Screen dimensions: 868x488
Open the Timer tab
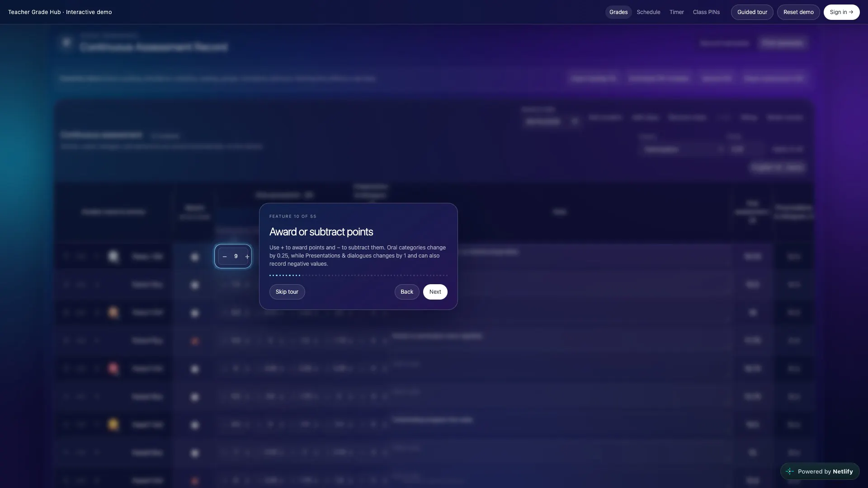point(676,12)
